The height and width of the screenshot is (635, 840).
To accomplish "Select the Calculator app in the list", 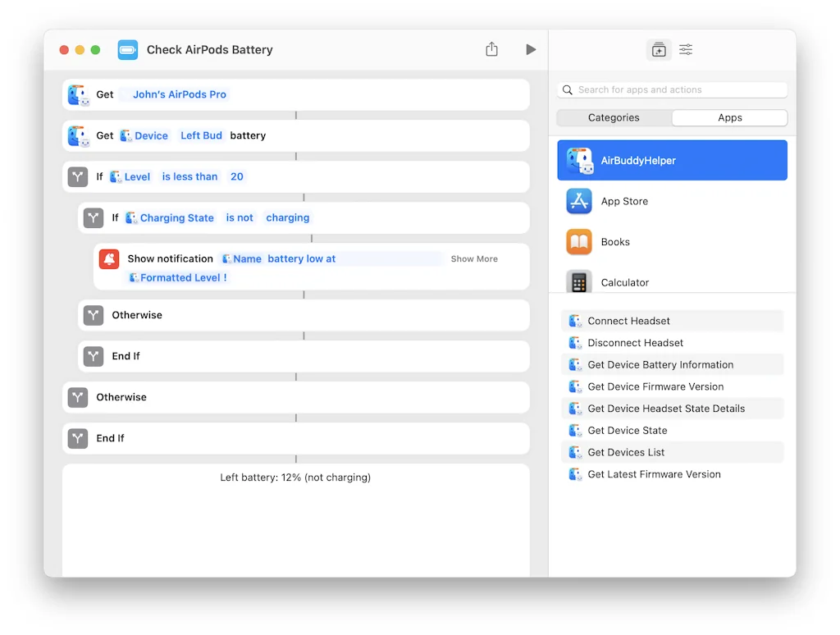I will click(x=624, y=282).
